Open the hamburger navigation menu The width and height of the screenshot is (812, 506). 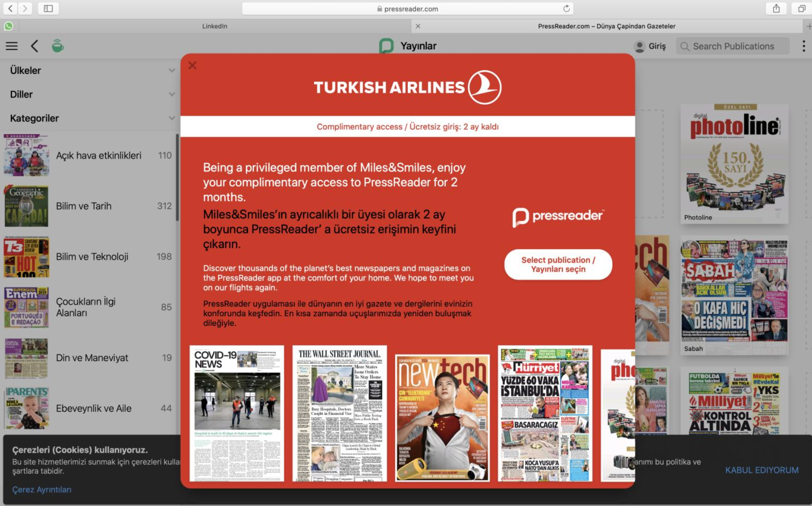[11, 46]
